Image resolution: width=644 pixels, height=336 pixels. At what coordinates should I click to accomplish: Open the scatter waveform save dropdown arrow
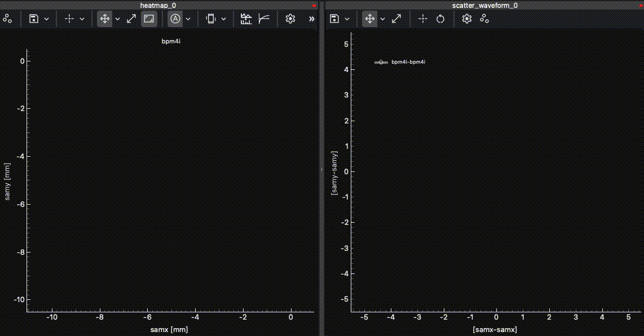pyautogui.click(x=347, y=19)
